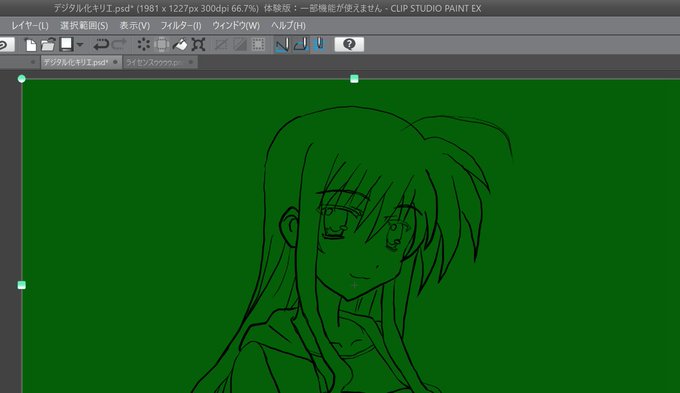Viewport: 680px width, 393px height.
Task: Redo the undone action
Action: tap(119, 44)
